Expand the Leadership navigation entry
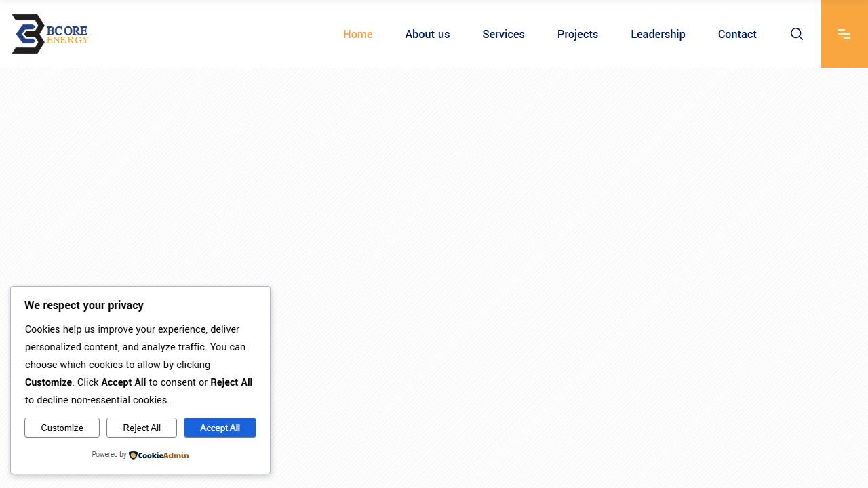The width and height of the screenshot is (868, 488). pos(658,34)
